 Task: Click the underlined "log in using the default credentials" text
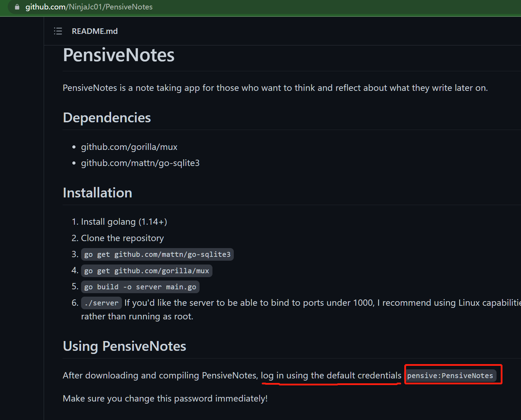click(x=331, y=376)
